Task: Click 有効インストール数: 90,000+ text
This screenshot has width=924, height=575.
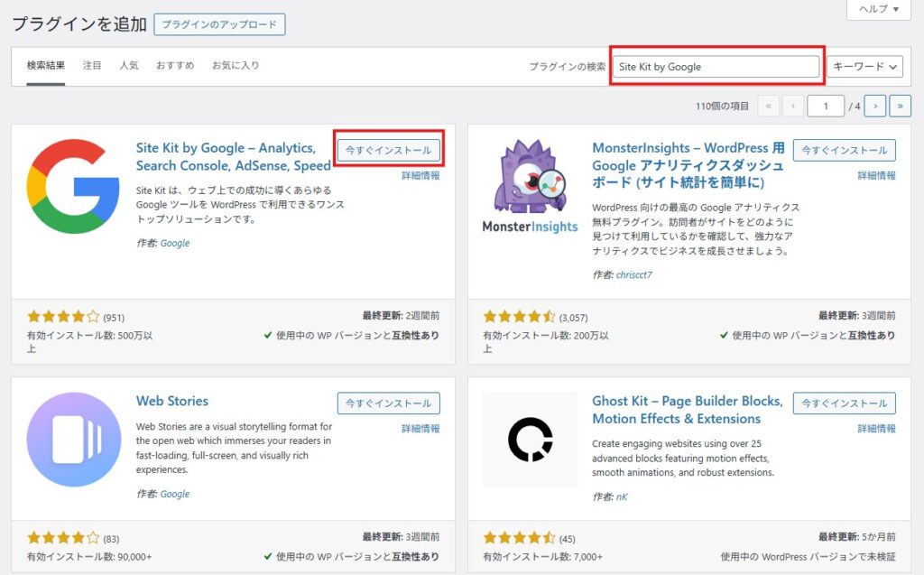Action: [x=89, y=557]
